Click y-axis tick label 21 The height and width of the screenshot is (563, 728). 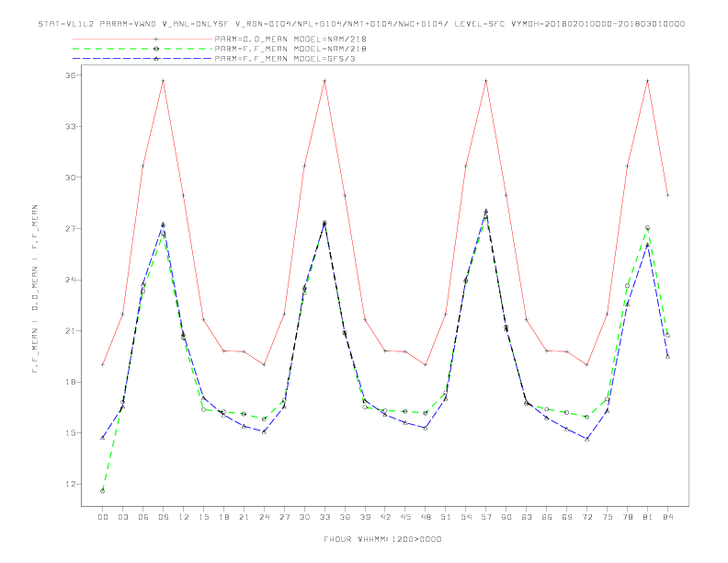[70, 331]
